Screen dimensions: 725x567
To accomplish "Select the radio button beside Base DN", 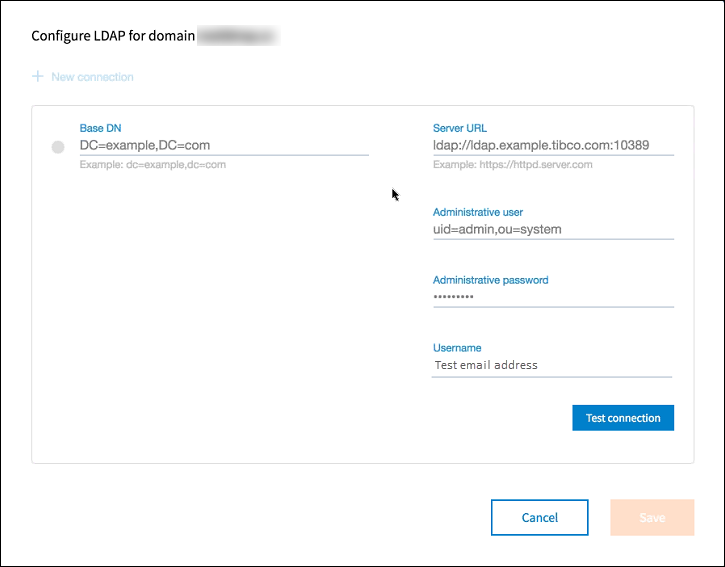I will click(x=58, y=147).
